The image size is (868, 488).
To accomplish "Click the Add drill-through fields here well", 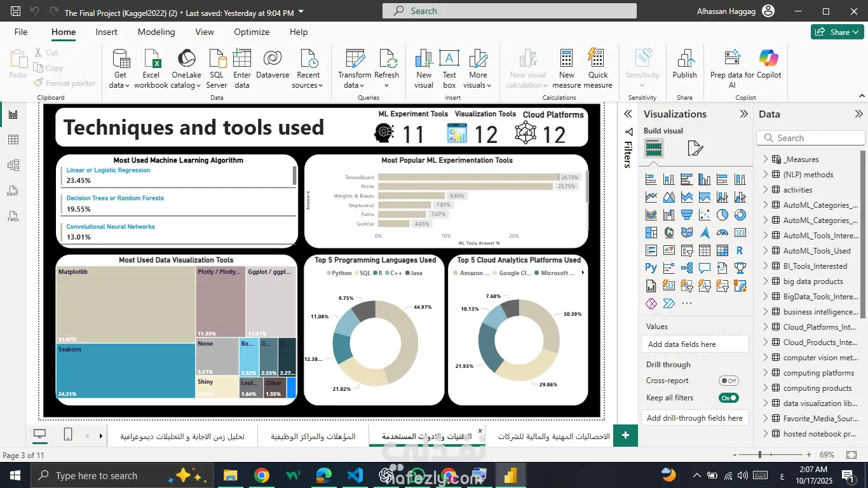I will (x=695, y=417).
